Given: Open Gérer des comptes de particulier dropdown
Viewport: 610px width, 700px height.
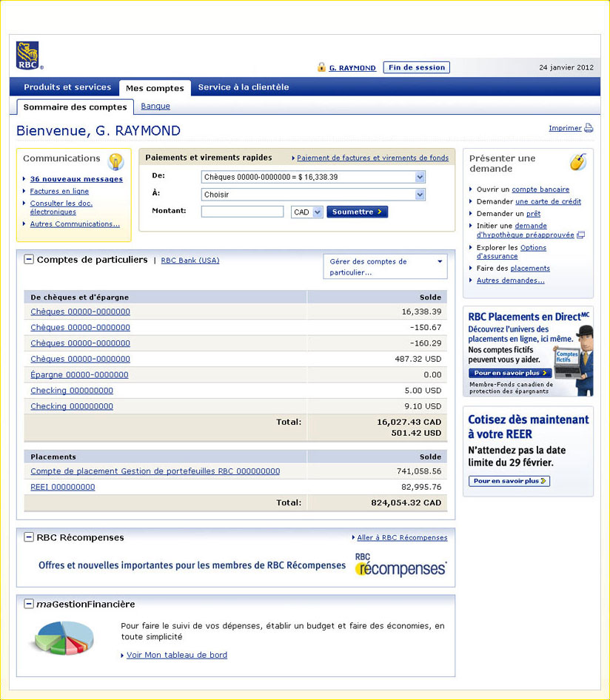Looking at the screenshot, I should point(385,266).
